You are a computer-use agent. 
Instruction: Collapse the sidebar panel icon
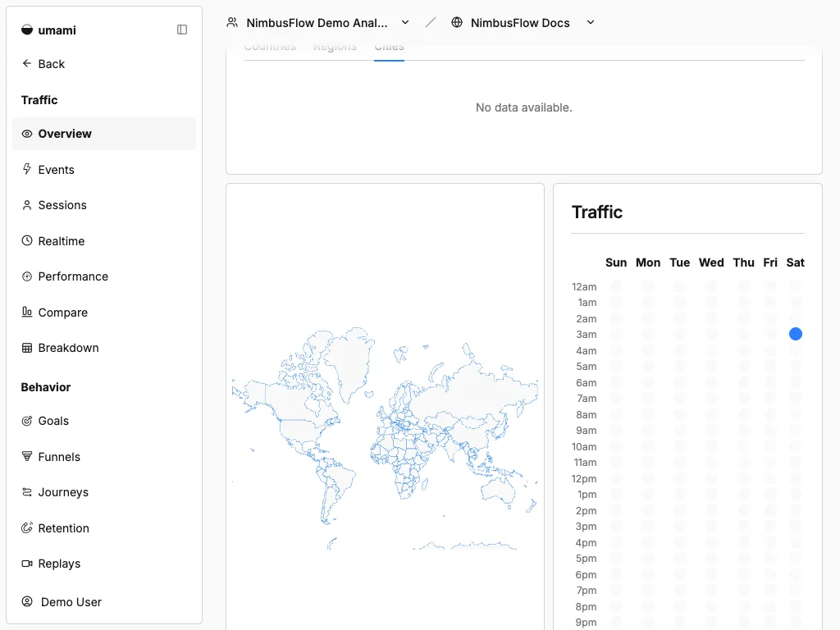coord(182,30)
